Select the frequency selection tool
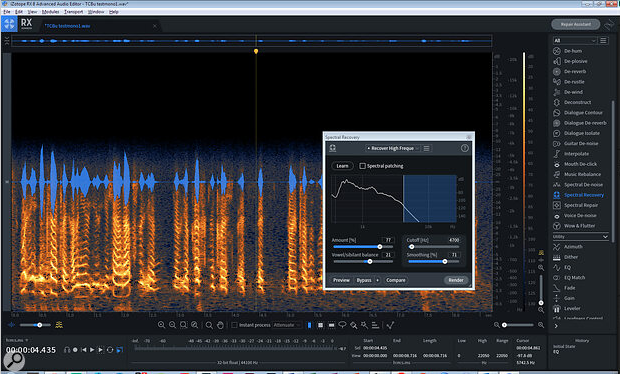 (x=331, y=325)
